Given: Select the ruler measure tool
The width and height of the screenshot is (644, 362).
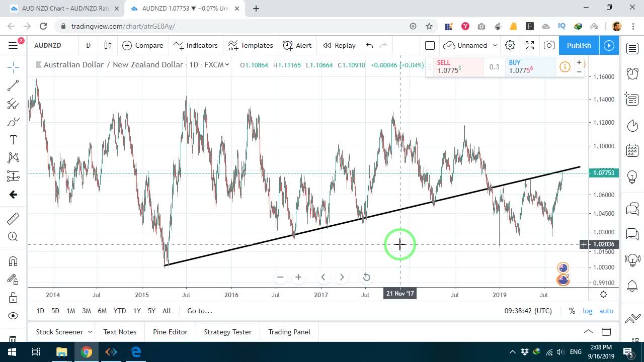Looking at the screenshot, I should (x=13, y=218).
